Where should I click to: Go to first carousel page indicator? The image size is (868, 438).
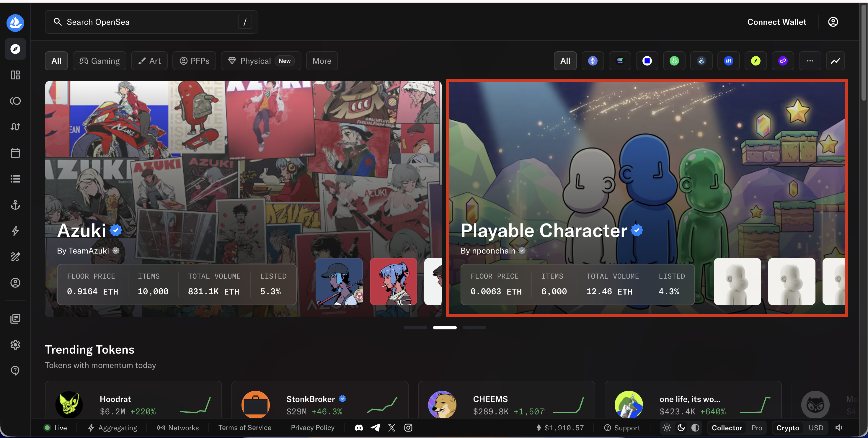[415, 328]
